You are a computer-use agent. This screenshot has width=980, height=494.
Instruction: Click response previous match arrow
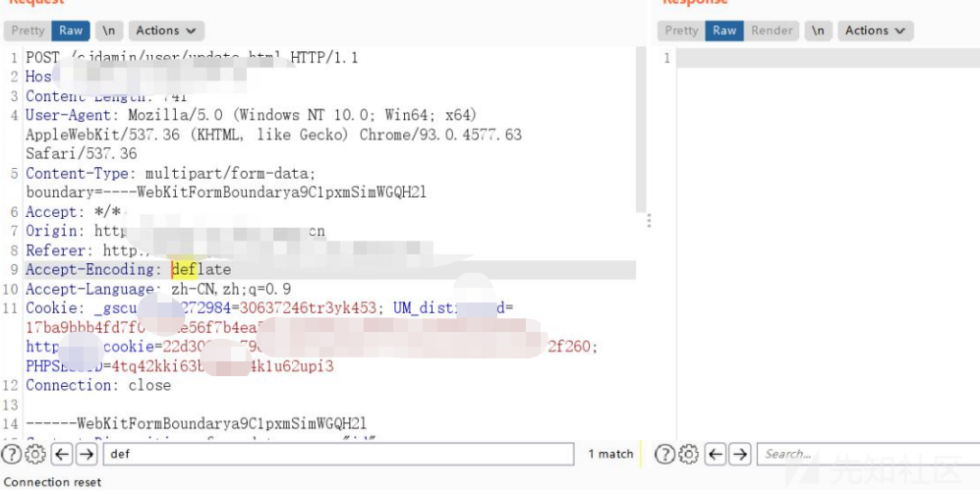(715, 454)
